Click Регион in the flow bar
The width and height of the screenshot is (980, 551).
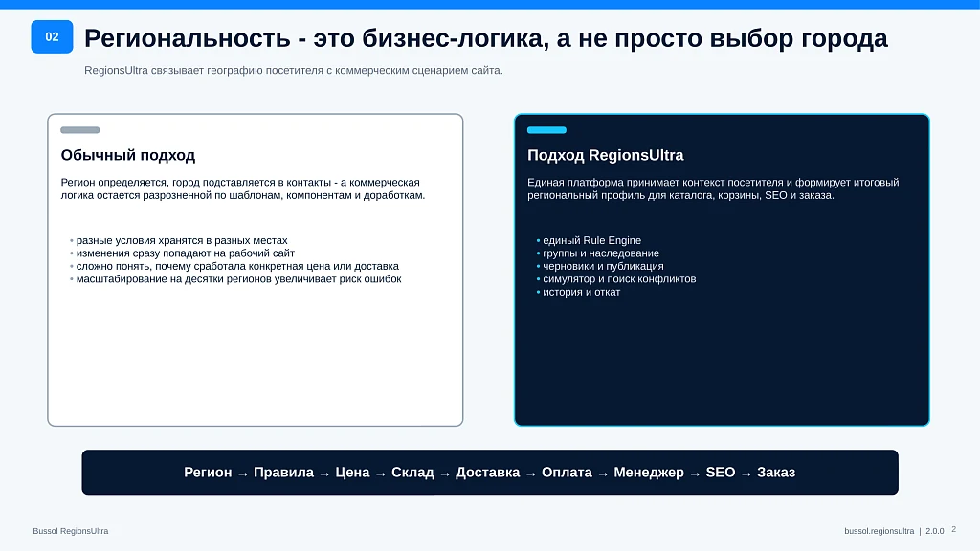[208, 473]
